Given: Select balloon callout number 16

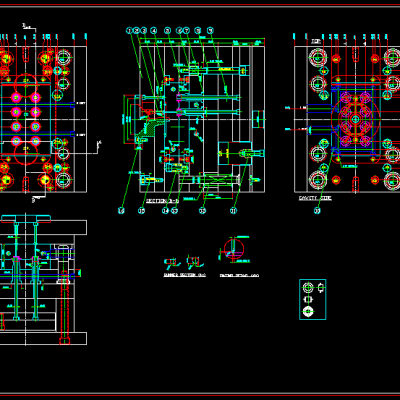Looking at the screenshot, I should (x=121, y=211).
